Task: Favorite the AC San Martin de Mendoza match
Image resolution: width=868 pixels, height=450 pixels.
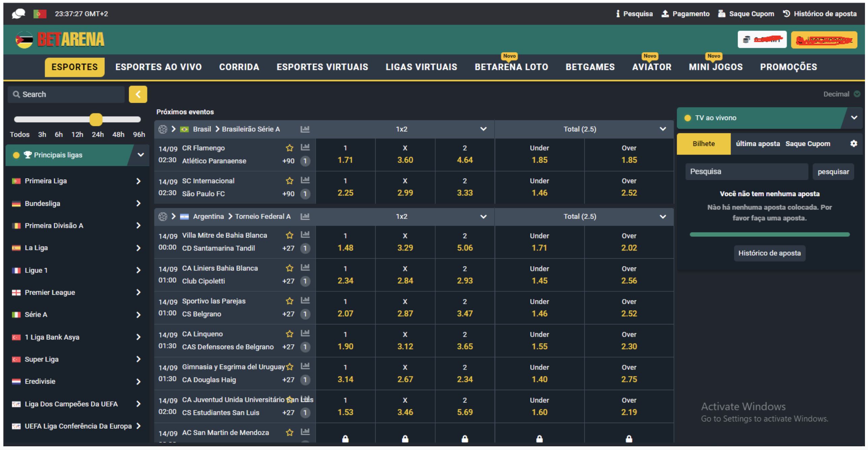Action: [289, 432]
